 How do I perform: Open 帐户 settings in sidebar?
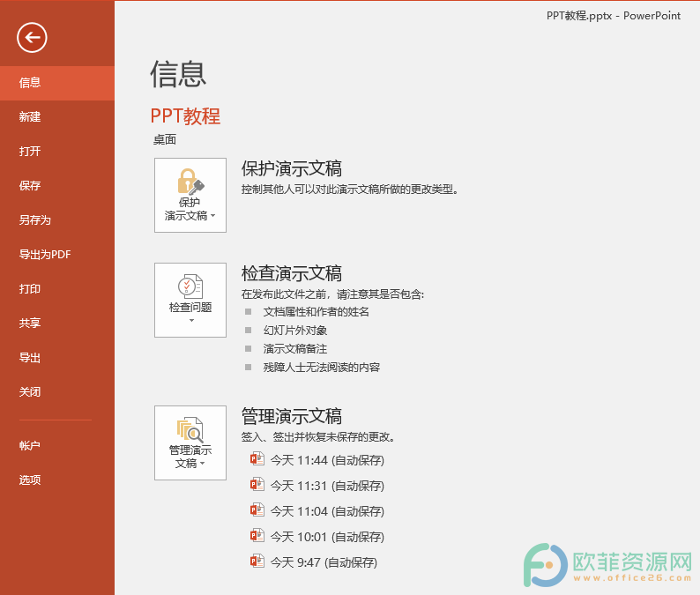click(x=57, y=445)
